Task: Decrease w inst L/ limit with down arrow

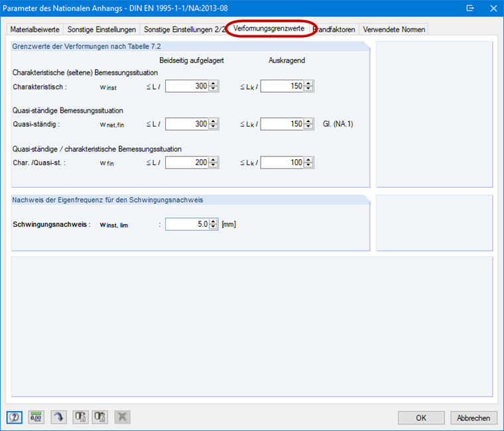Action: pos(213,89)
